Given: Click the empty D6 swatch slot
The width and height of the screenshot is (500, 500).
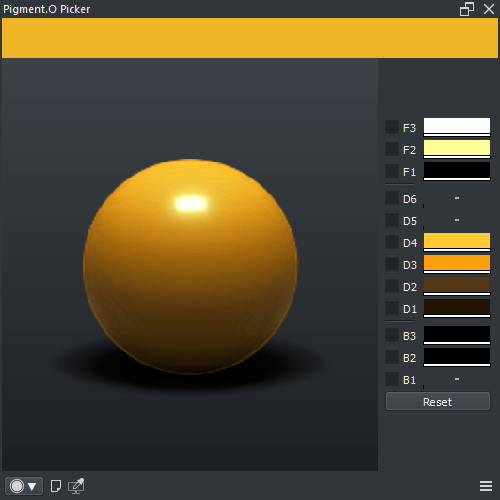Looking at the screenshot, I should [x=457, y=198].
